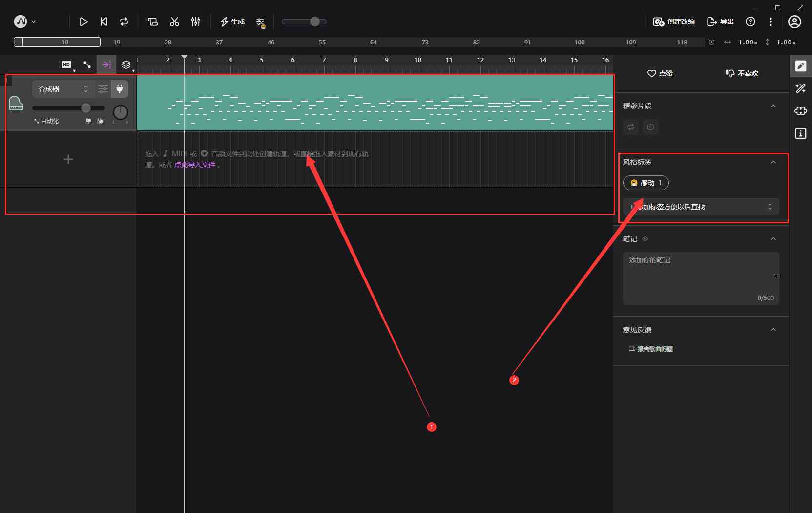812x513 pixels.
Task: Open track sliders settings for 合成器
Action: click(x=103, y=89)
